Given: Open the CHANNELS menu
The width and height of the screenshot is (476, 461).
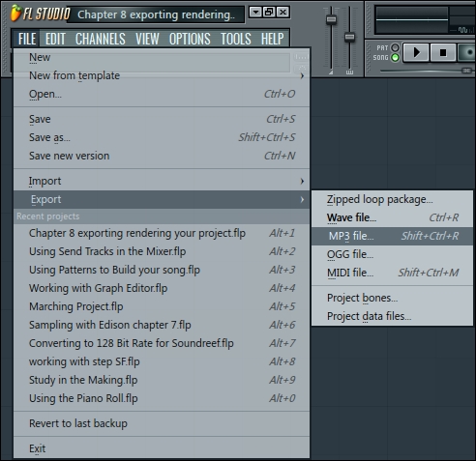Looking at the screenshot, I should pyautogui.click(x=101, y=39).
